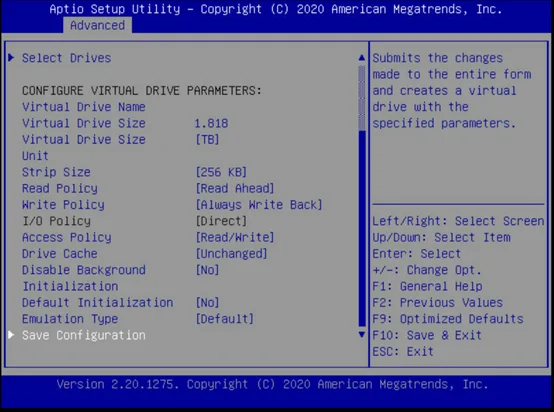Click the Up/Down: Select Item hint
The image size is (554, 412).
pos(442,237)
